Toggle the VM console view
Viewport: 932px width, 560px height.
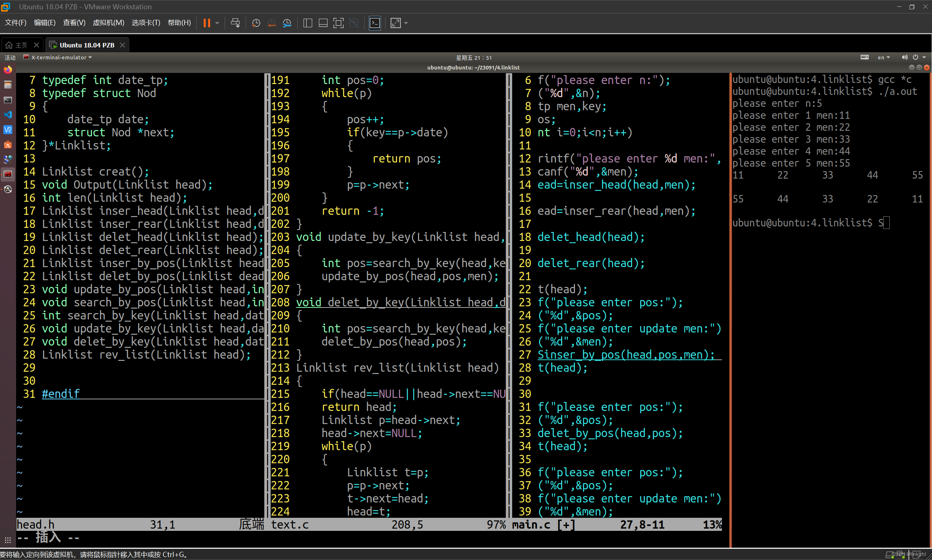click(375, 23)
